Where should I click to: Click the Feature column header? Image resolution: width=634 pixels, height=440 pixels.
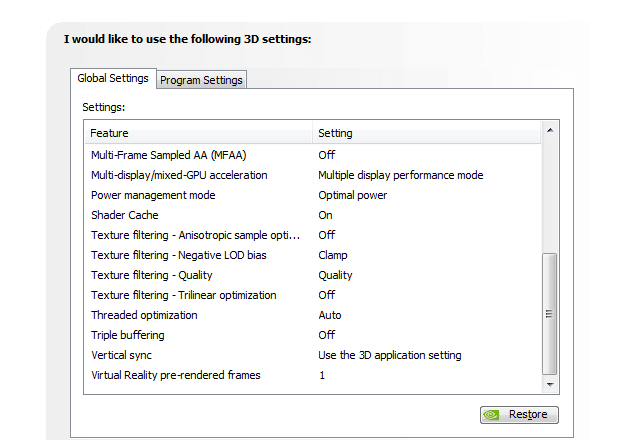[198, 133]
